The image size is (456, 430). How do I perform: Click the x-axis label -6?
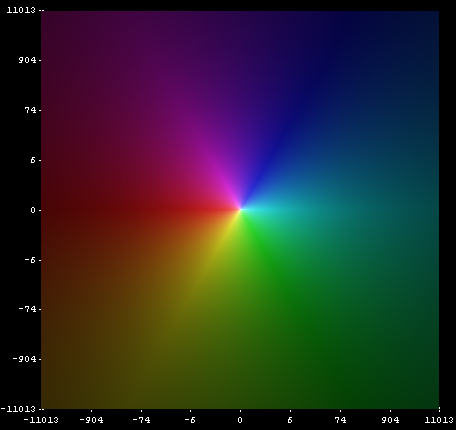click(190, 420)
